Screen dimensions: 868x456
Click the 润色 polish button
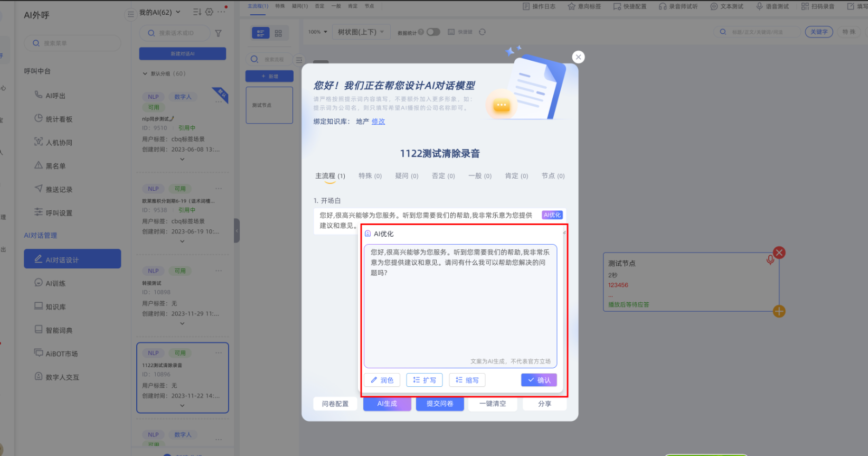click(382, 380)
